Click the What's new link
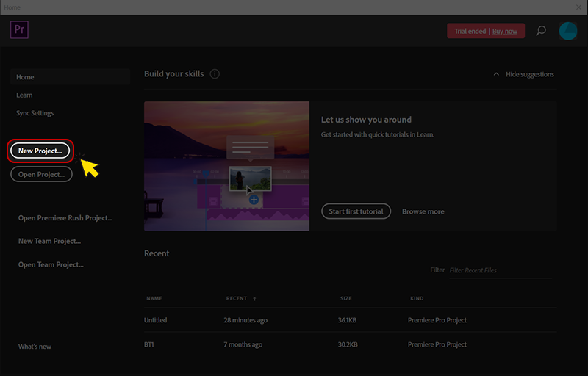 (x=35, y=347)
